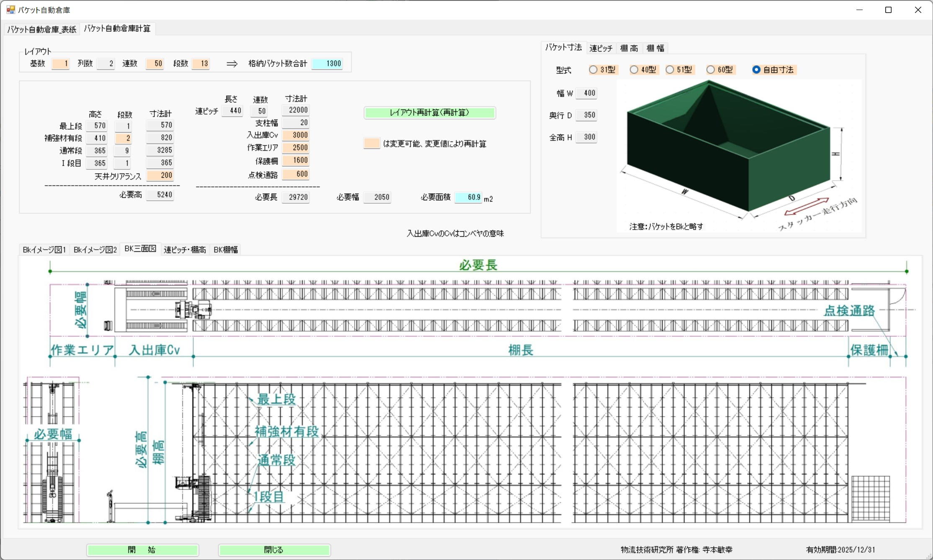Open the Bkイメージ図1 tab
933x560 pixels.
tap(44, 250)
